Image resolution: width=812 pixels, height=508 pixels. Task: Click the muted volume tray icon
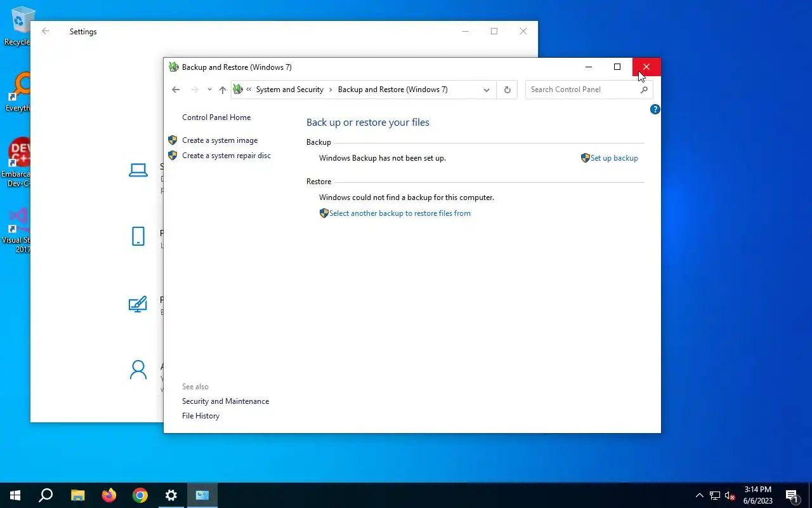tap(730, 495)
